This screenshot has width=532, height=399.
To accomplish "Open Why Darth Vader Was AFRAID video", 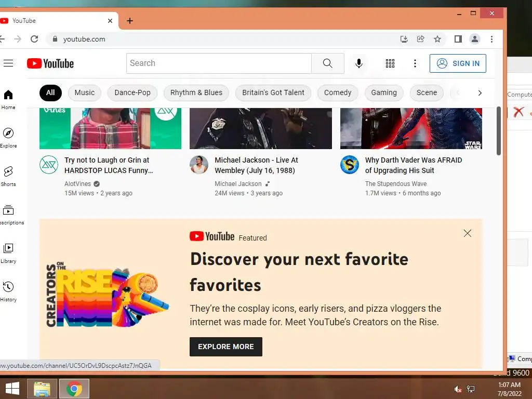I will (x=413, y=165).
